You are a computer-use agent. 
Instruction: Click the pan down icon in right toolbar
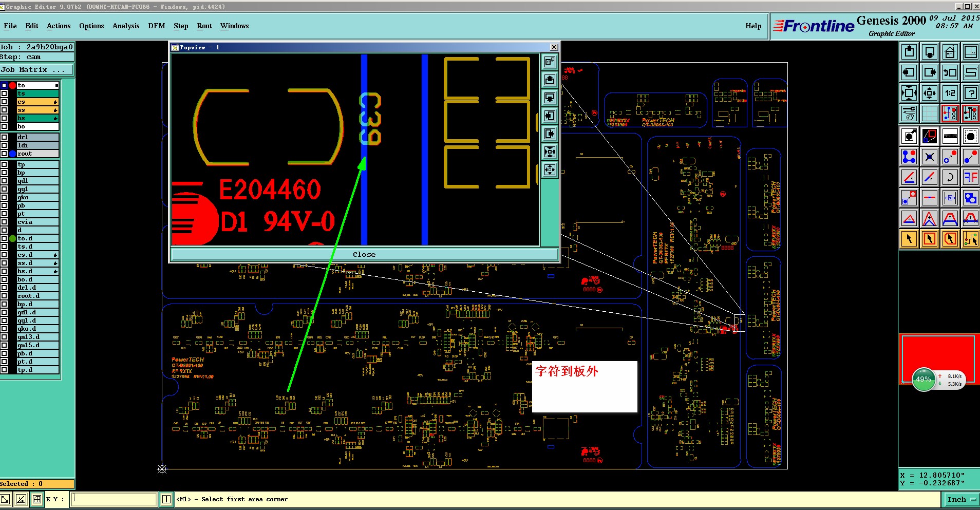tap(930, 52)
